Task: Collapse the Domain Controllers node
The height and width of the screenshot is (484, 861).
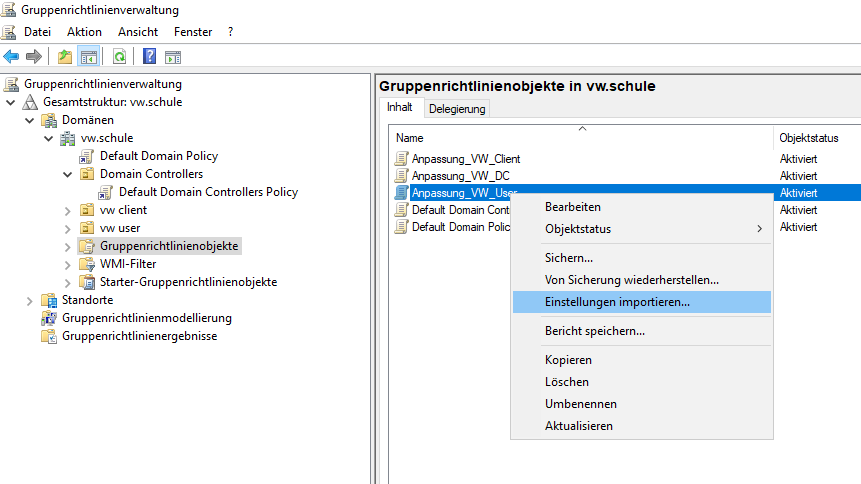Action: [67, 174]
